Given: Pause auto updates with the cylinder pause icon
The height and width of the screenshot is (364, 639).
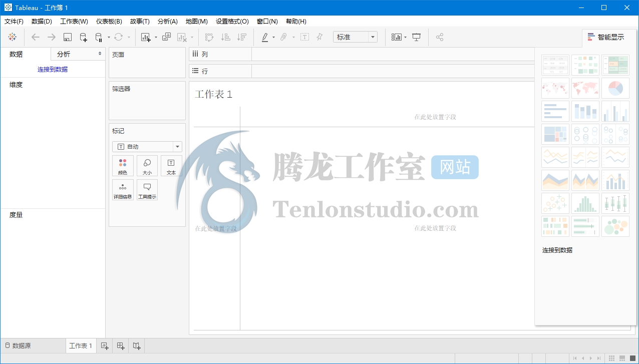Looking at the screenshot, I should pos(99,37).
